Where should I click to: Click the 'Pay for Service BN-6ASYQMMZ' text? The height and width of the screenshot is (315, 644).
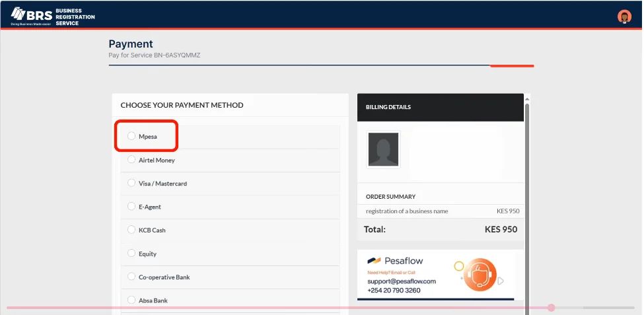point(155,55)
